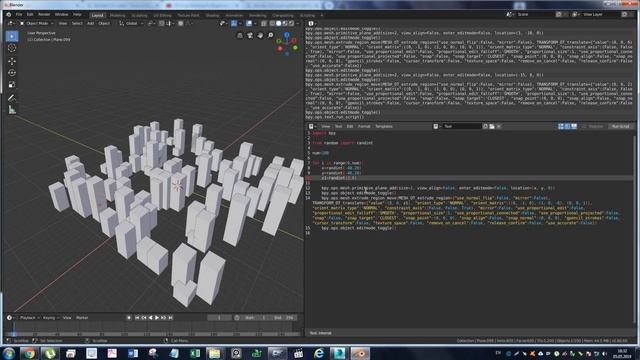Open a text file with folder icon

pyautogui.click(x=492, y=127)
